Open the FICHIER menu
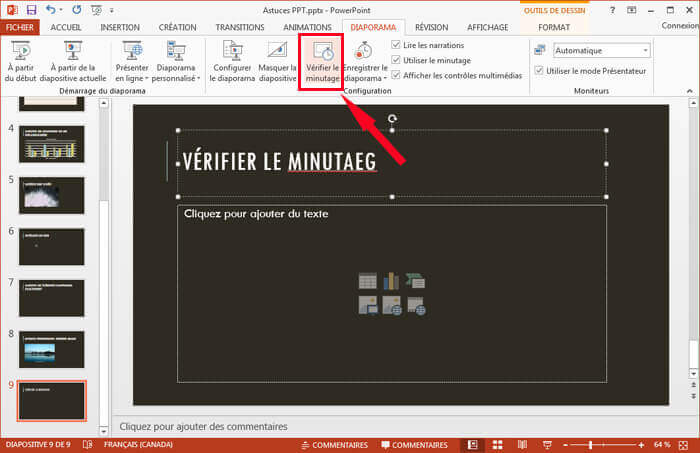Screen dimensions: 700x453 pos(19,28)
